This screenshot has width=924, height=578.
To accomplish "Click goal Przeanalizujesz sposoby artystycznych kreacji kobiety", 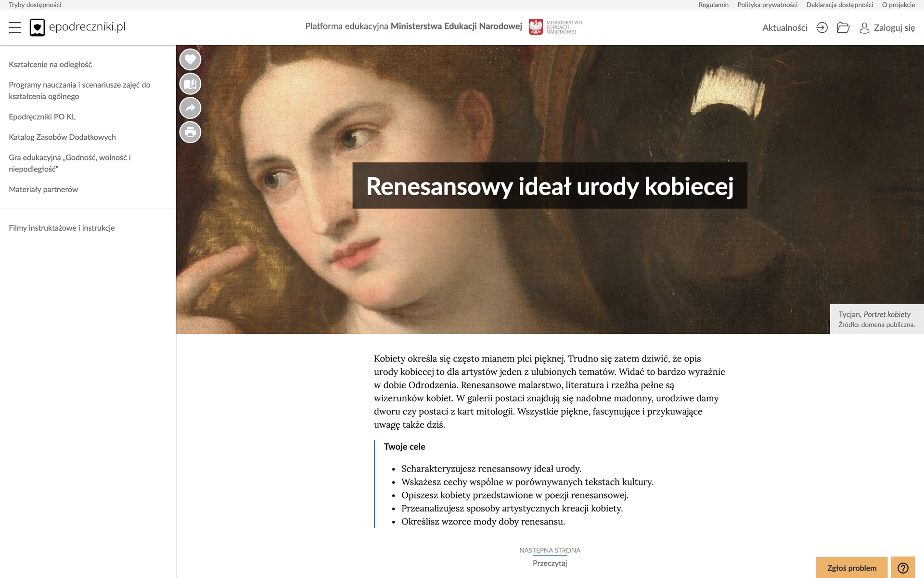I will [x=512, y=509].
